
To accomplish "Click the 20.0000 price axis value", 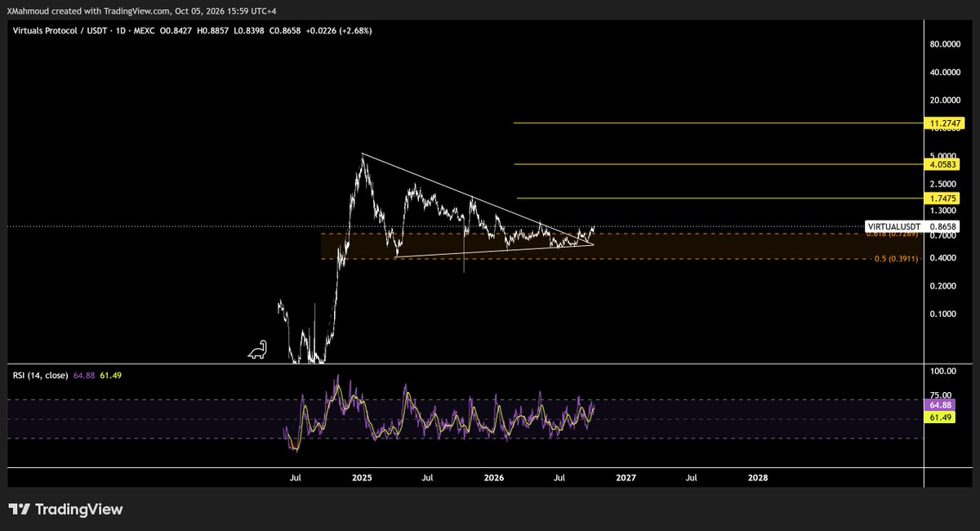I will pos(947,100).
